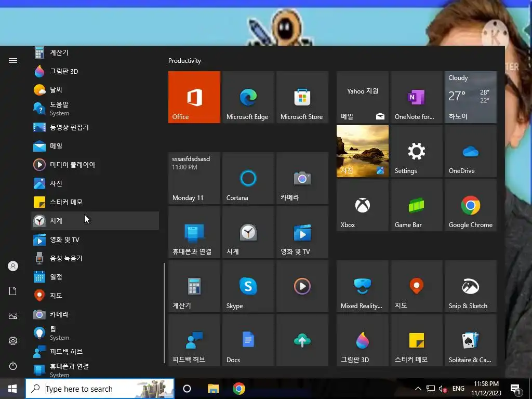Focus the Type here to search box
Image resolution: width=532 pixels, height=399 pixels.
click(x=100, y=389)
